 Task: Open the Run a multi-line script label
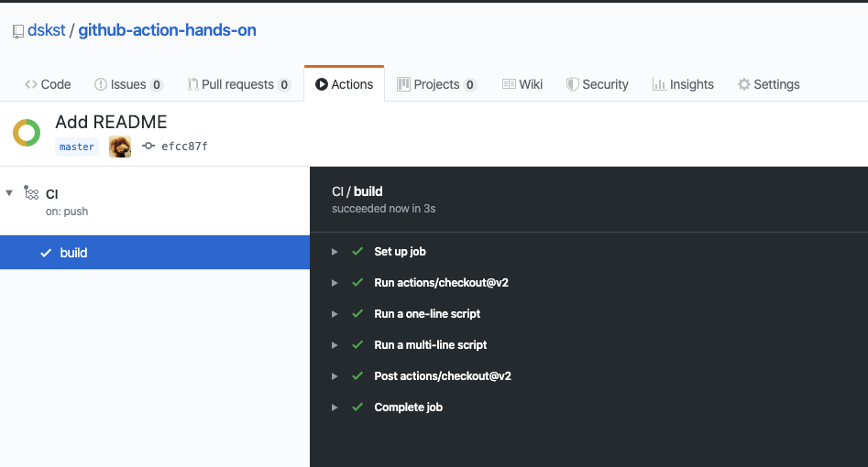coord(431,344)
